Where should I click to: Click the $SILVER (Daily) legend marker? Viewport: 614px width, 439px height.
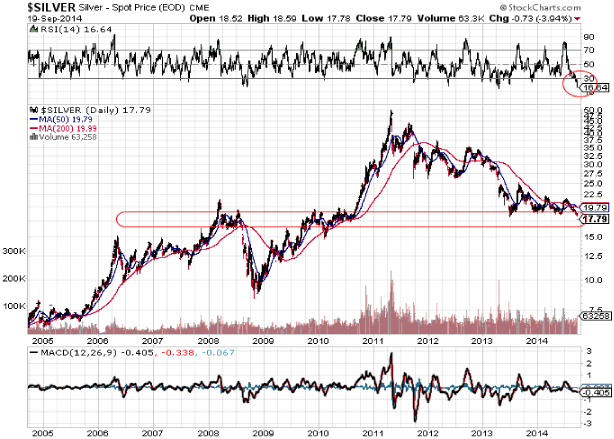click(x=30, y=107)
